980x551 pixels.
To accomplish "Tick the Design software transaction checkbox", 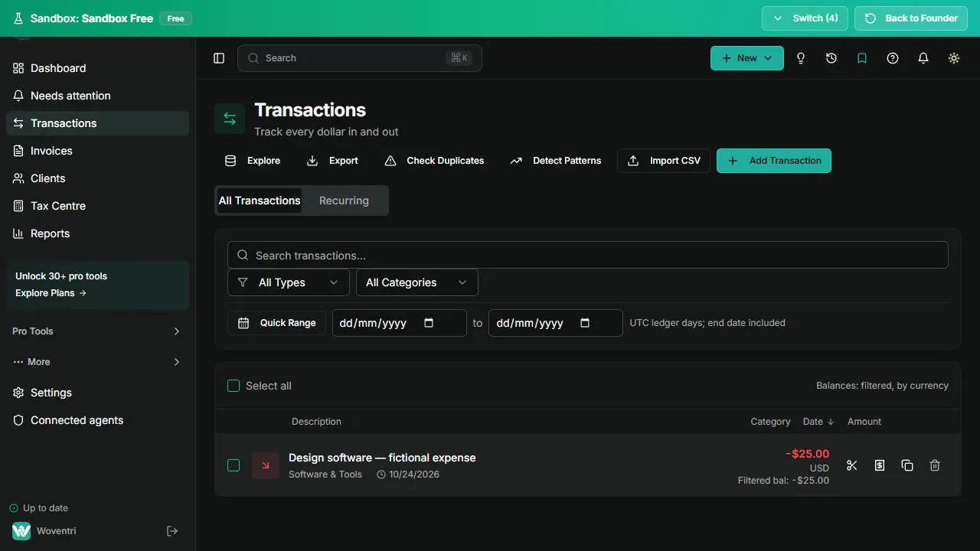I will (x=234, y=465).
